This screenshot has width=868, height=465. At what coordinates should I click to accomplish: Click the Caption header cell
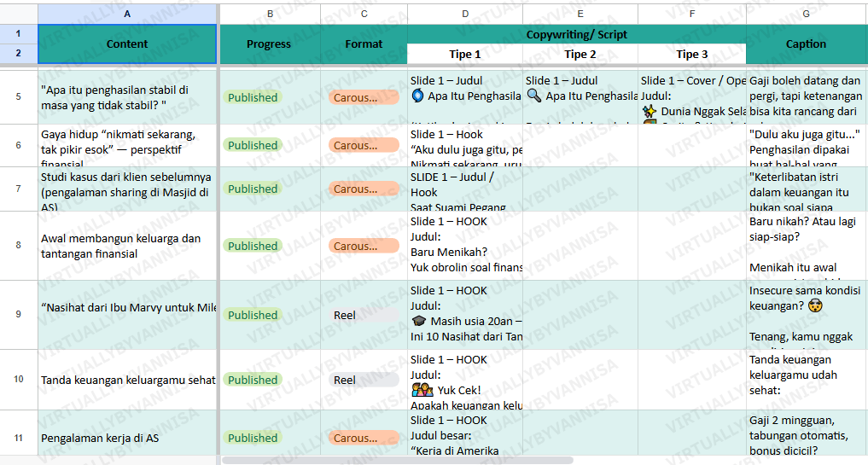806,44
